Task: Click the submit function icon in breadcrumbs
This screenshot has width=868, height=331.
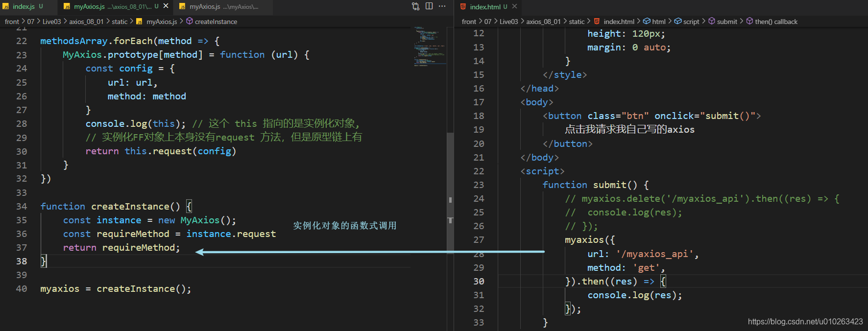Action: click(x=712, y=21)
